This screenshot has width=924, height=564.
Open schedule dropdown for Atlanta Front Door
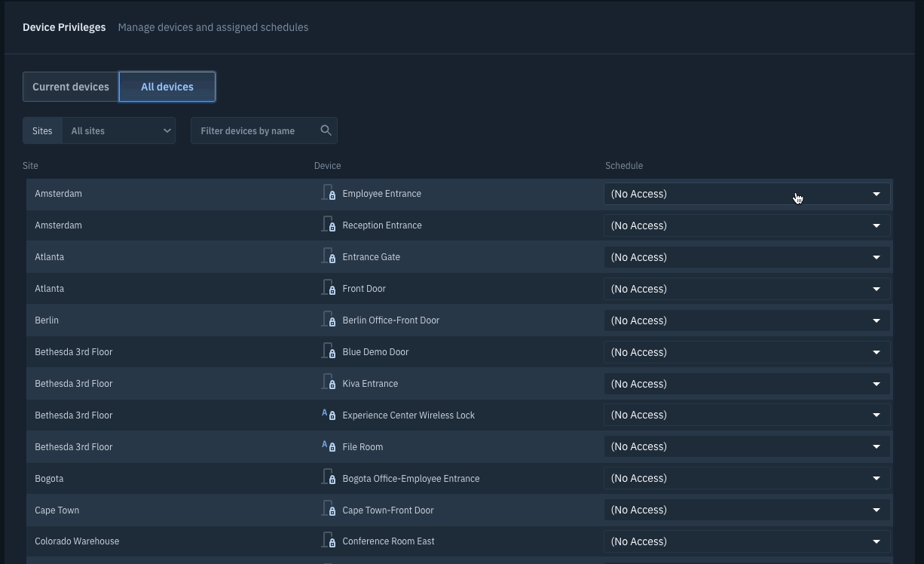[x=747, y=289]
